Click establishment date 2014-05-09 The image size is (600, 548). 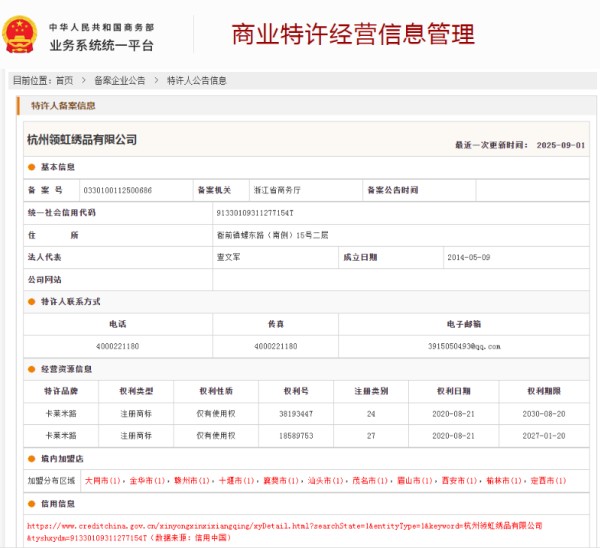click(469, 257)
